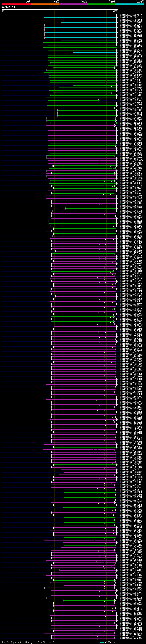Select label UniRef100_C0P8P8
The width and height of the screenshot is (146, 644).
point(131,72)
